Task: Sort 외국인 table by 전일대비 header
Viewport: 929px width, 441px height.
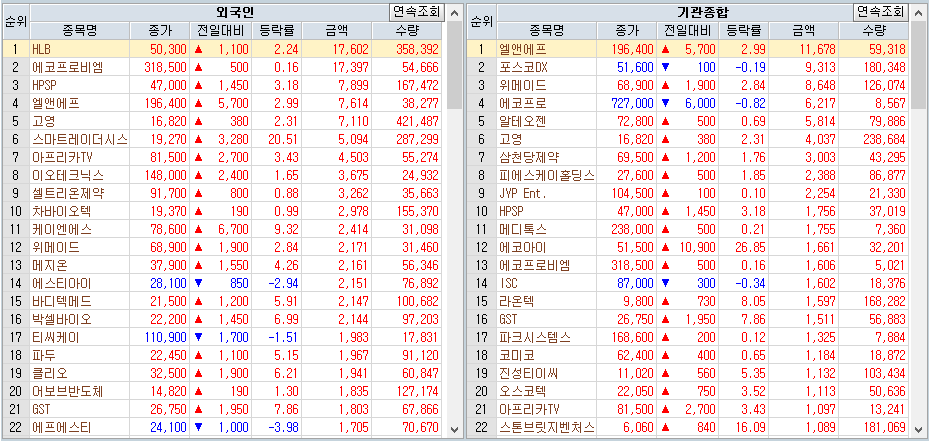Action: tap(220, 31)
